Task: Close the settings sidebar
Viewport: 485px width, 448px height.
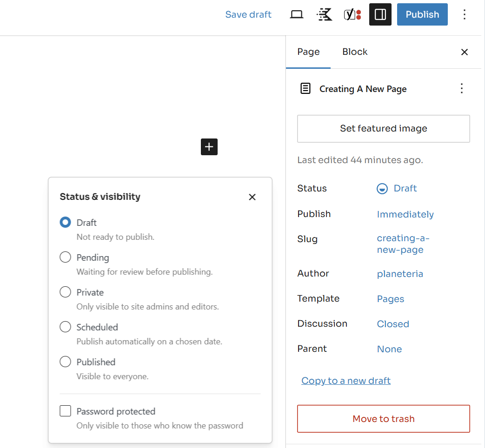Action: click(x=464, y=52)
